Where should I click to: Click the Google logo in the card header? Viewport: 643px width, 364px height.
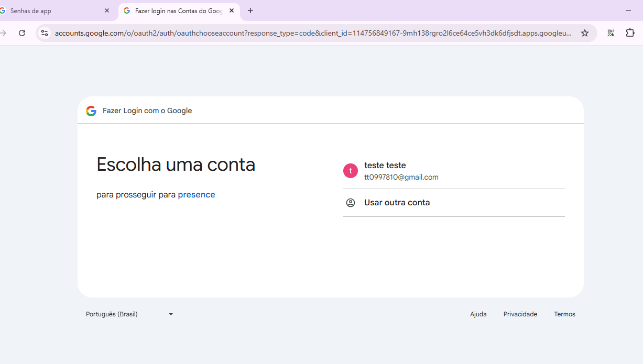tap(91, 111)
